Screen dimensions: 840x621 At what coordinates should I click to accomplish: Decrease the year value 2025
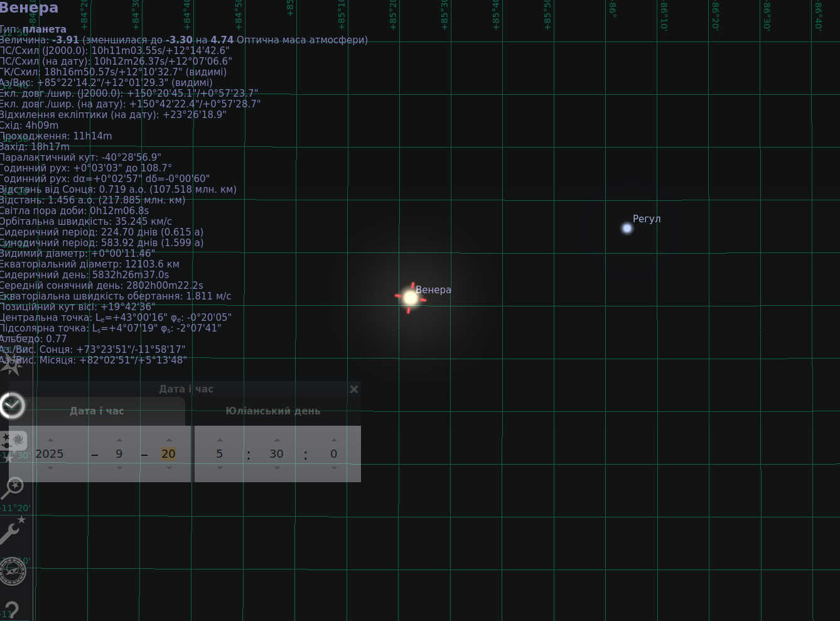point(51,468)
